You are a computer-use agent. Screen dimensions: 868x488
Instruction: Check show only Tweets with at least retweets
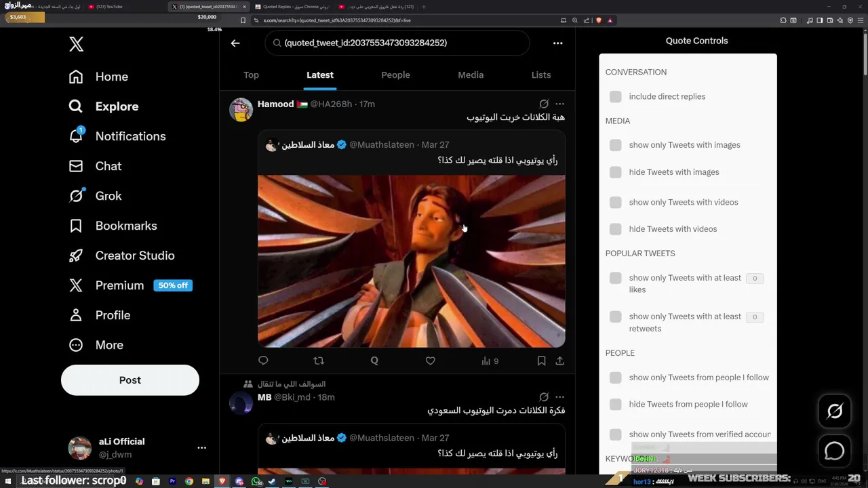615,317
